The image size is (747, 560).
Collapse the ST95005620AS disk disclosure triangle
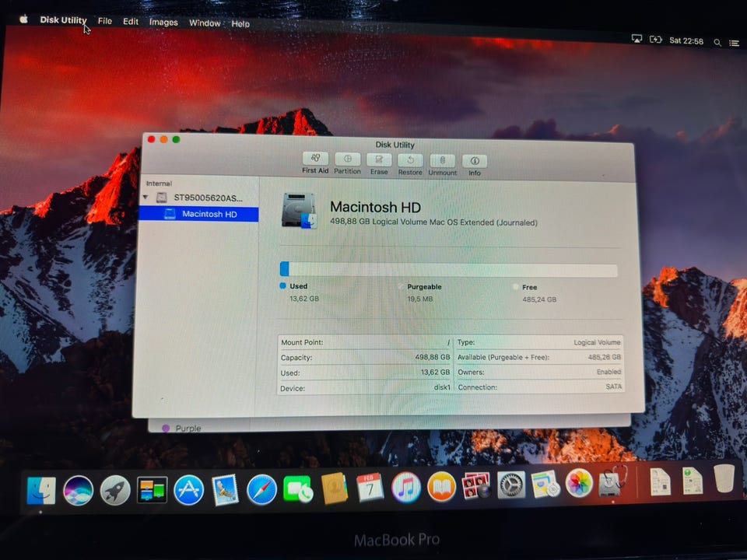[x=145, y=198]
